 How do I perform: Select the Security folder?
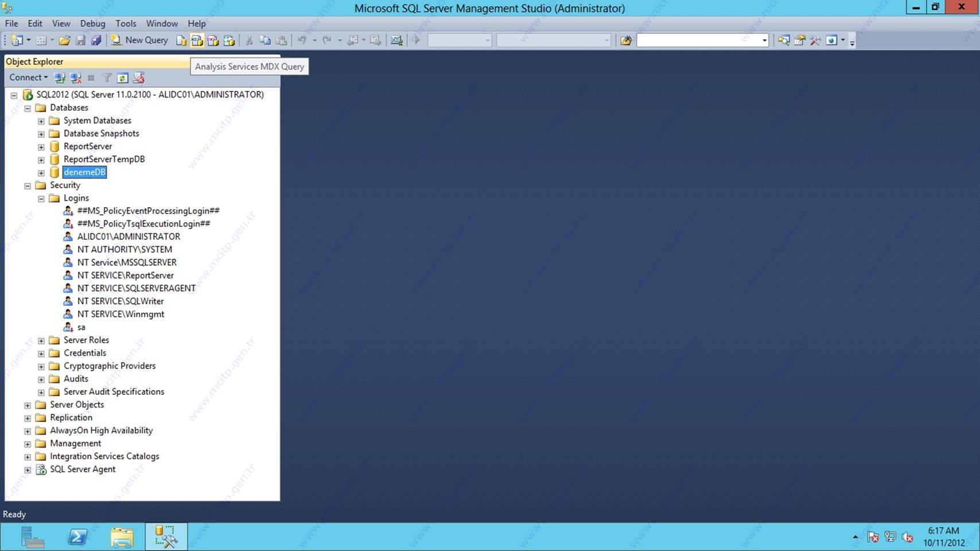(x=65, y=185)
